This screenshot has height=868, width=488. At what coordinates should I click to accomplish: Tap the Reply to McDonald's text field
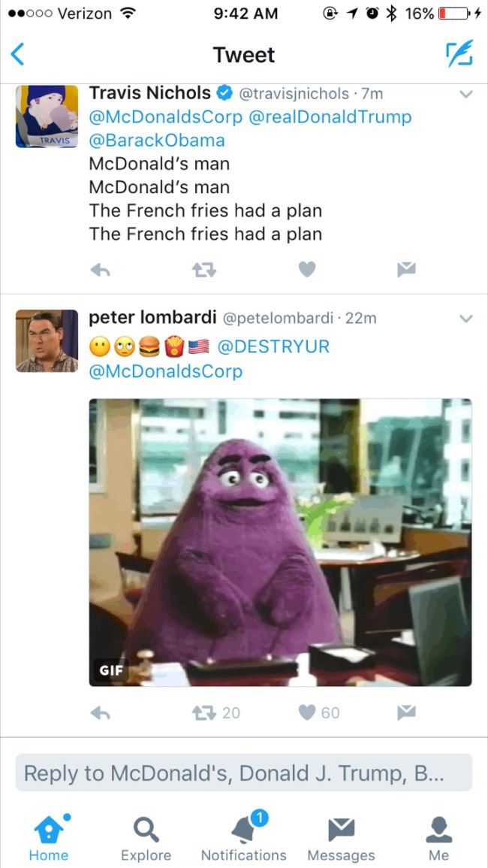point(244,773)
